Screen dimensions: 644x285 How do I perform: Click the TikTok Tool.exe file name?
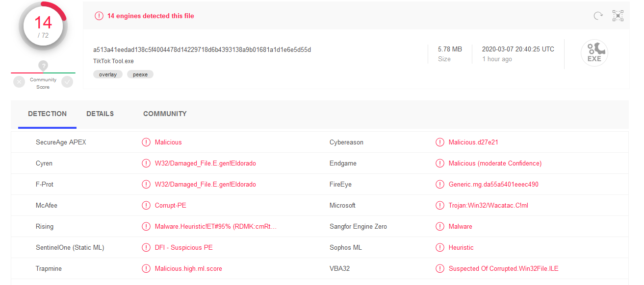point(113,61)
